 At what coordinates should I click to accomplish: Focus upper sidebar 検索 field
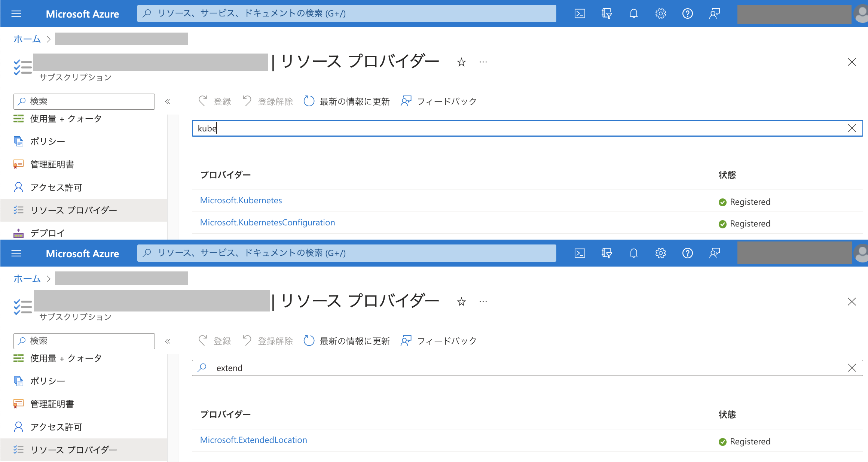point(84,101)
